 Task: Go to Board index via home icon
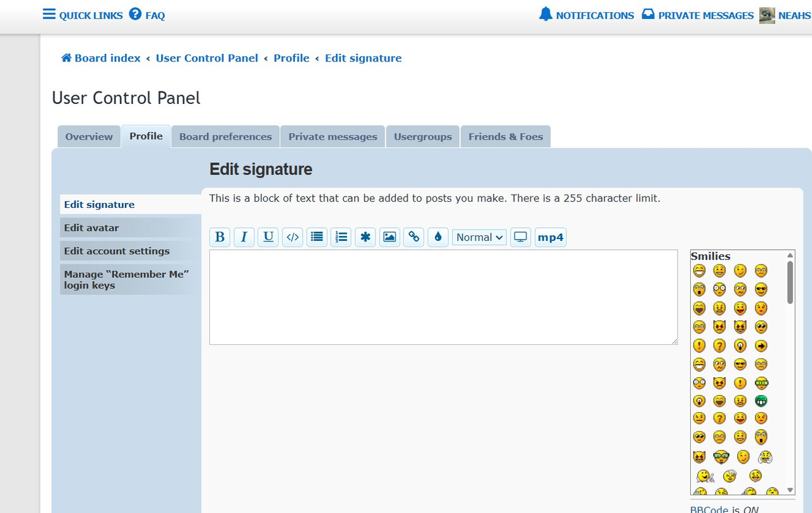click(101, 58)
